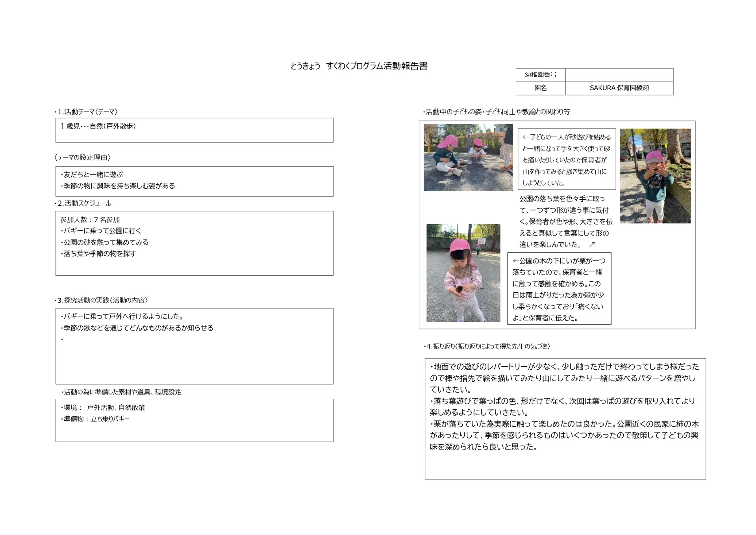Click the chestnut caption text box
The width and height of the screenshot is (756, 535).
click(559, 289)
